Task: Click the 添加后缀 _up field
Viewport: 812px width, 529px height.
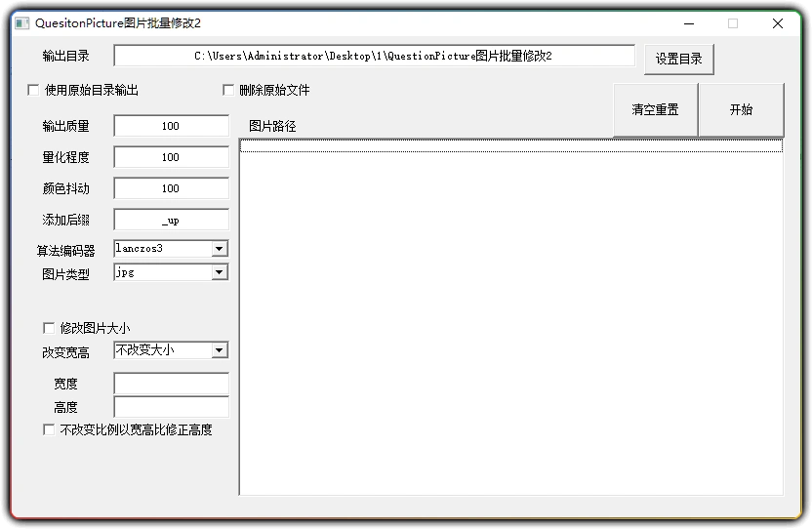Action: pos(171,220)
